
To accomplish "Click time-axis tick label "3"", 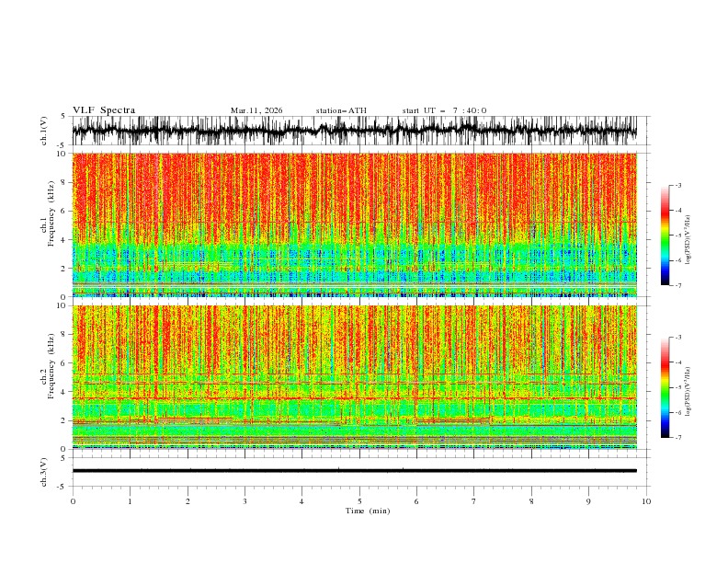I will pyautogui.click(x=245, y=501).
